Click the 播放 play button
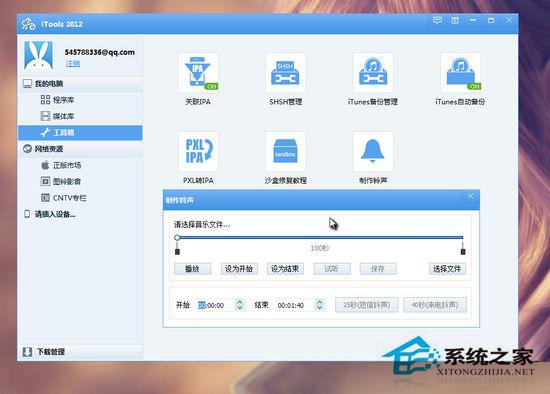 [x=193, y=269]
